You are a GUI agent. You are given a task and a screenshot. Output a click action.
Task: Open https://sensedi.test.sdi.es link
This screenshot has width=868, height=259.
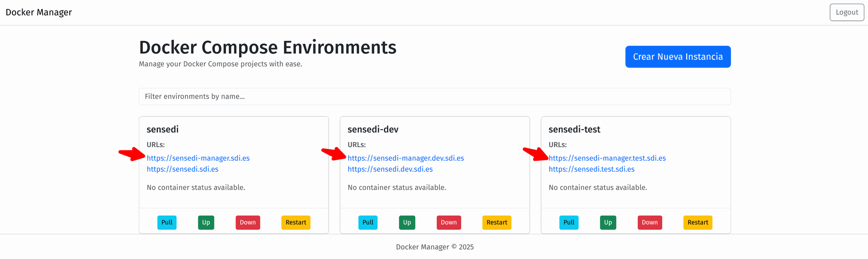[x=591, y=169]
